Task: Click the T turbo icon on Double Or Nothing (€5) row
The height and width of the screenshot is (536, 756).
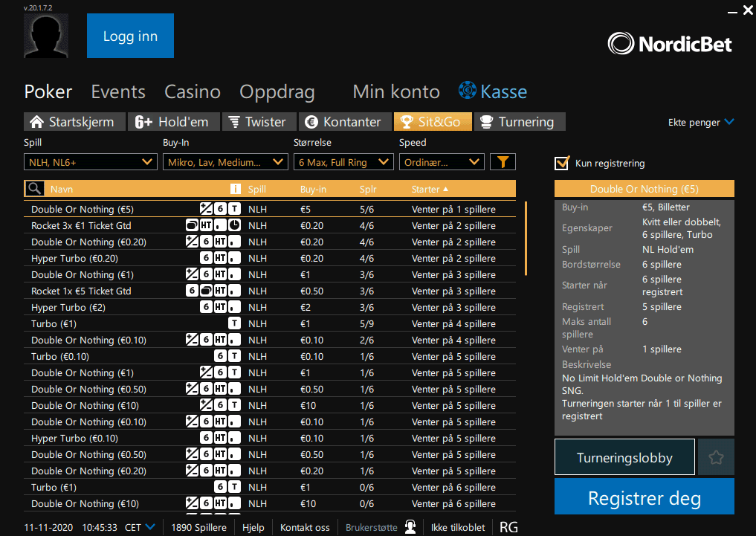Action: 234,209
